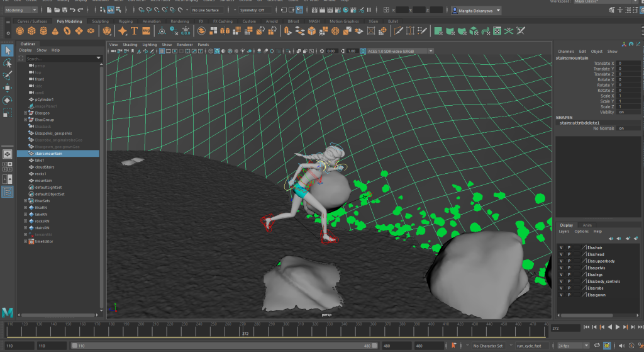The width and height of the screenshot is (644, 352).
Task: Switch to the Sculpting shelf tab
Action: pos(100,21)
